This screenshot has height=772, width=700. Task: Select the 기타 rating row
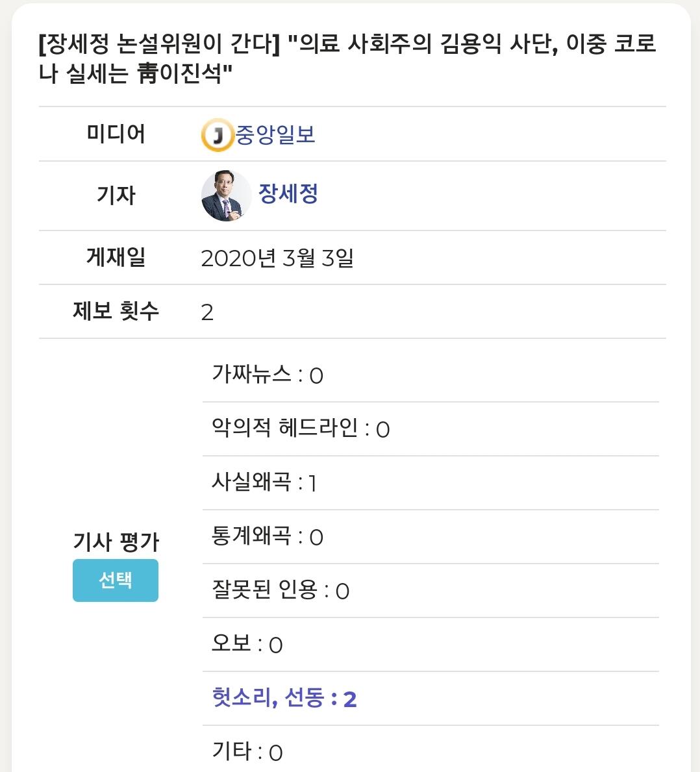click(x=431, y=751)
